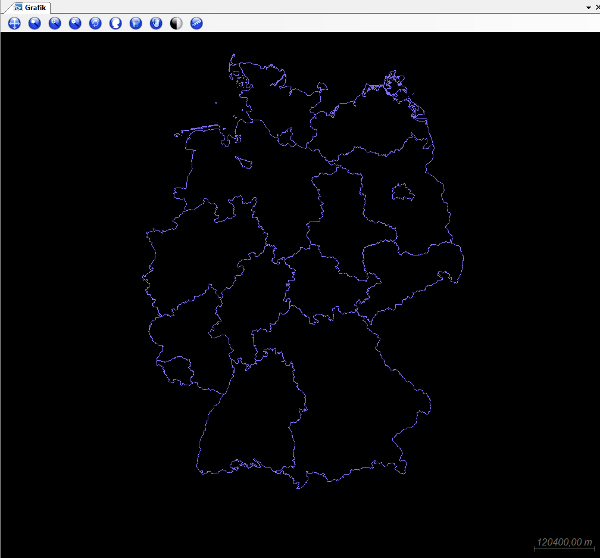This screenshot has width=600, height=558.
Task: Click the second magnifier zoom icon
Action: tap(54, 23)
